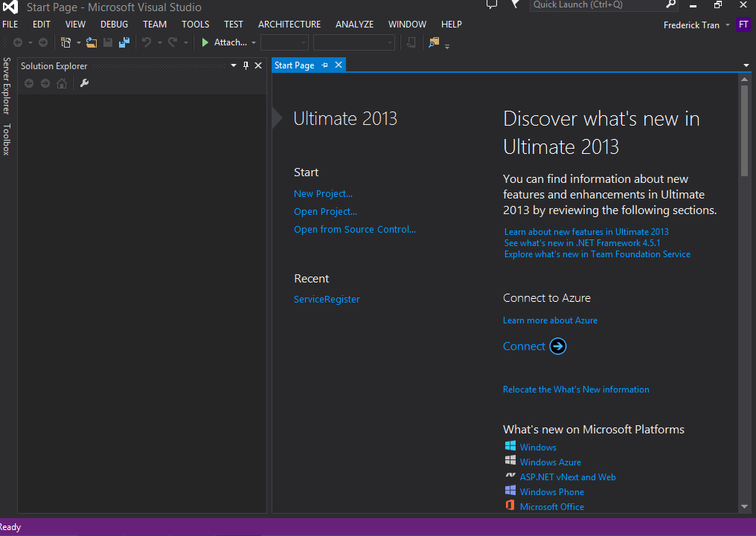Open the feedback speech-bubble icon
Viewport: 756px width, 536px height.
(x=491, y=4)
